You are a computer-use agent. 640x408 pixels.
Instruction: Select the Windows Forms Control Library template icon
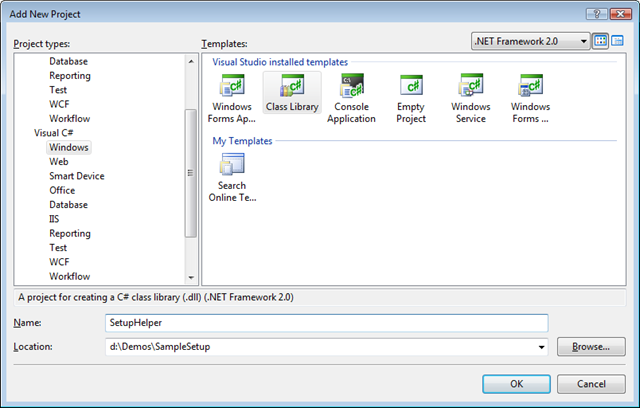pyautogui.click(x=530, y=86)
